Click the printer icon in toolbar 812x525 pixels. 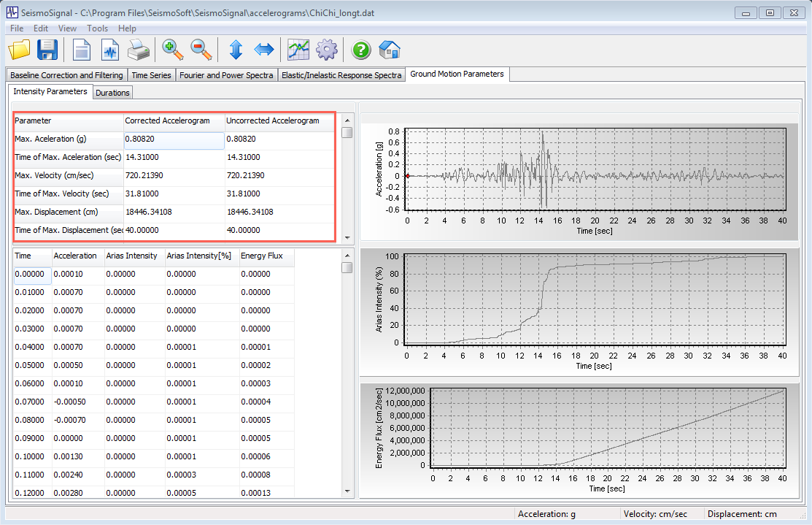[x=139, y=50]
